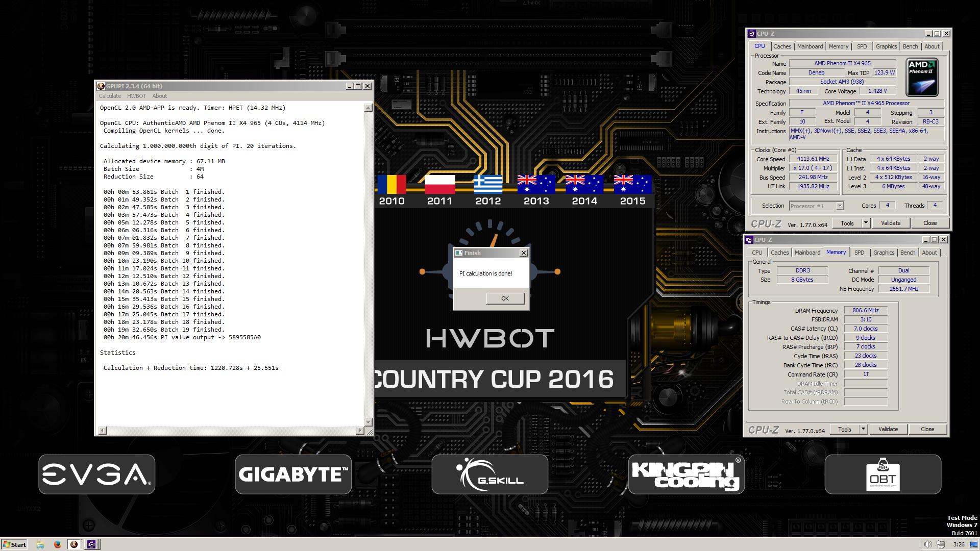Screen dimensions: 980x551
Task: Switch to Mainboard tab in upper CPU-Z
Action: (x=810, y=46)
